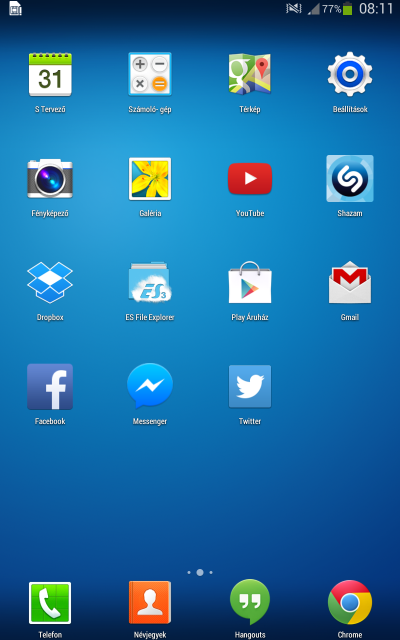Open the Shazam app
Image resolution: width=400 pixels, height=640 pixels.
[x=350, y=178]
